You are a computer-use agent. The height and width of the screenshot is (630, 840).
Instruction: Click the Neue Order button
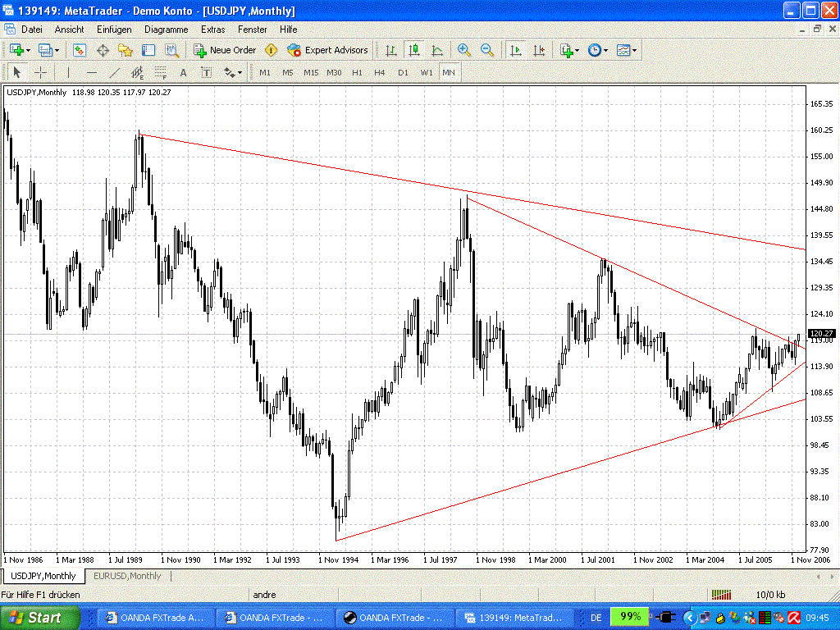click(225, 50)
